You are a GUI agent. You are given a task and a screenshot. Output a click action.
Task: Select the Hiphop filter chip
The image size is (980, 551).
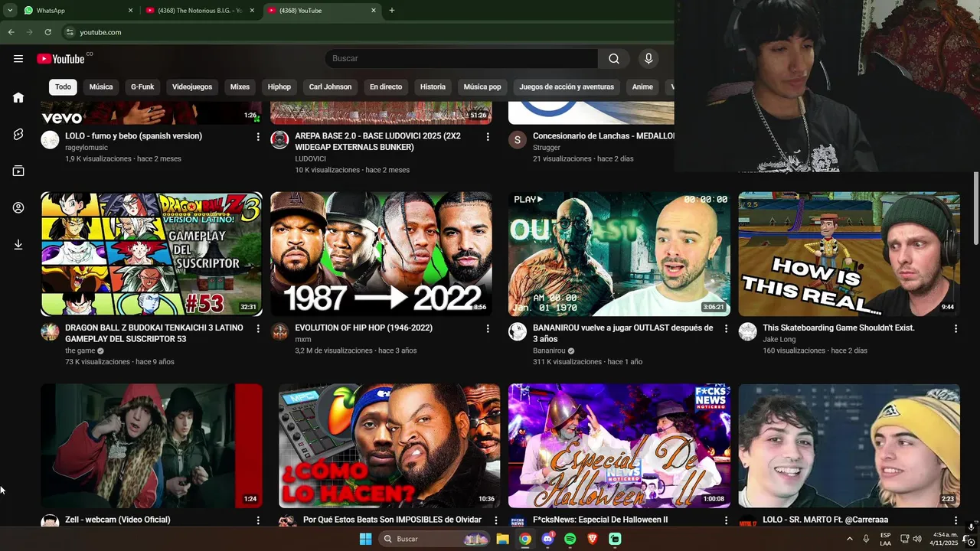(279, 87)
